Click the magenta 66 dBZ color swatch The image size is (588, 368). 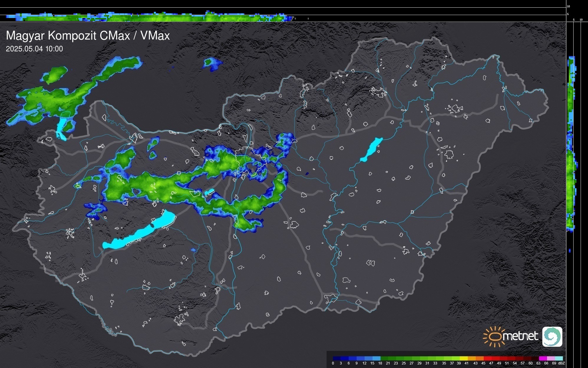[x=543, y=358]
